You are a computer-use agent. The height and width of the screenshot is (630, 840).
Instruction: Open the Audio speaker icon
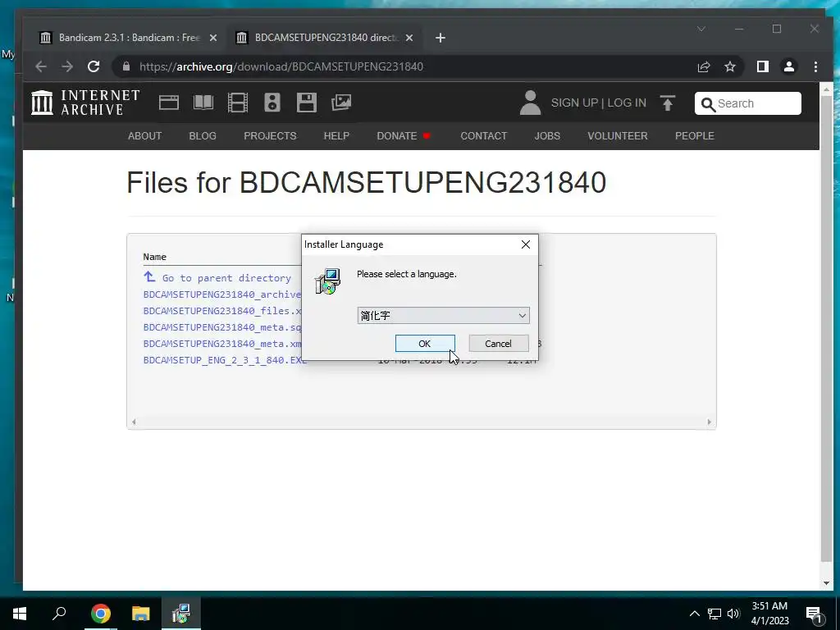(x=272, y=103)
